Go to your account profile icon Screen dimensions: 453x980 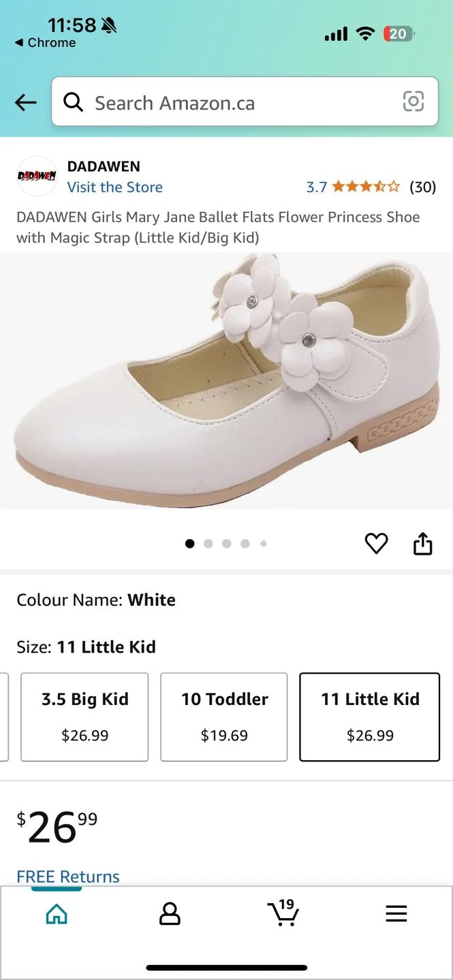point(170,915)
